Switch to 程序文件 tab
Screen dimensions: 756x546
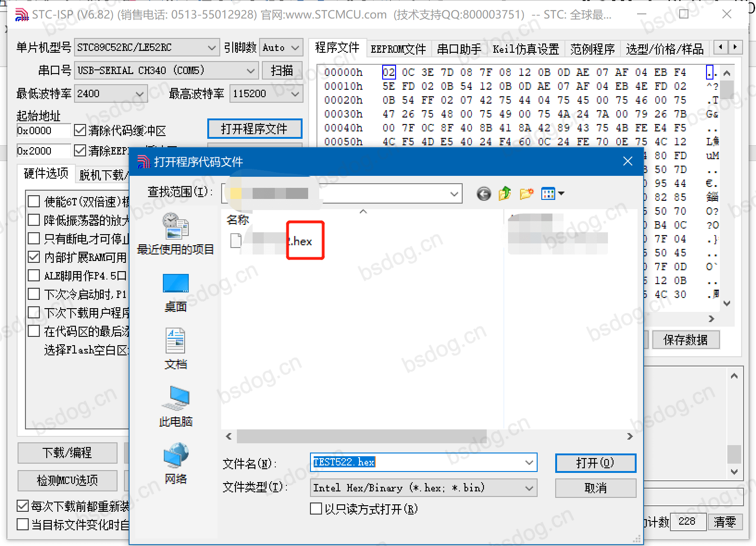(x=337, y=48)
